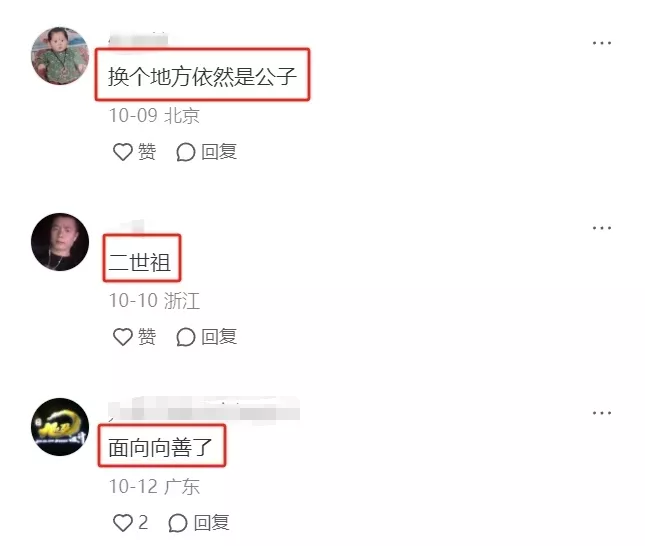The width and height of the screenshot is (645, 546).
Task: Click 回复 text under 面向向善了 comment
Action: click(x=211, y=523)
